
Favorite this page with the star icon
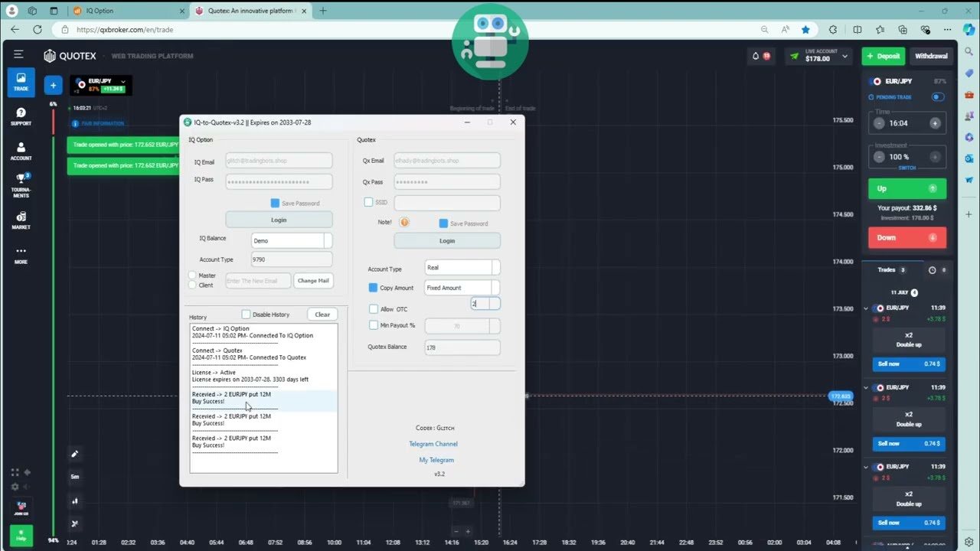(x=805, y=30)
